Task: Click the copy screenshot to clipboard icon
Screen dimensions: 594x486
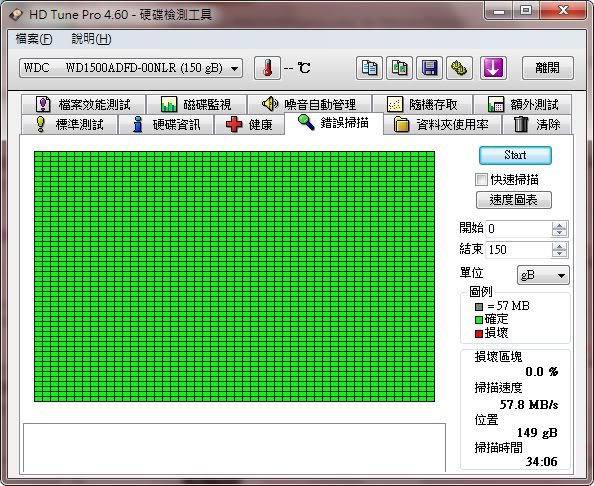Action: coord(399,68)
